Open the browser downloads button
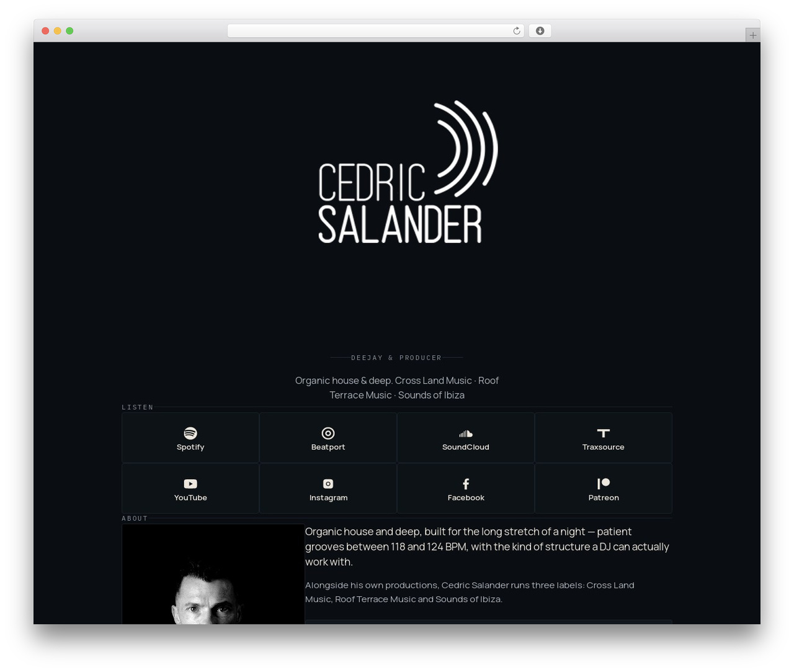This screenshot has width=794, height=672. click(x=540, y=31)
